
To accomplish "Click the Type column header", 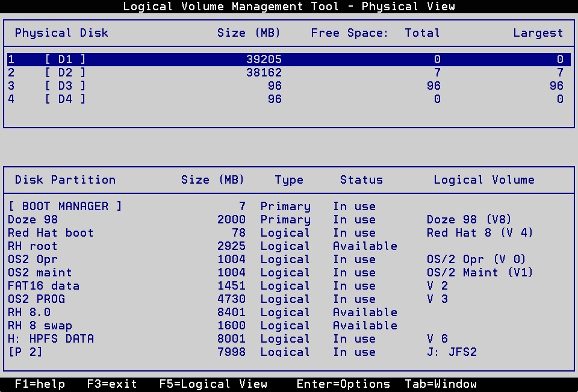I will click(x=290, y=180).
